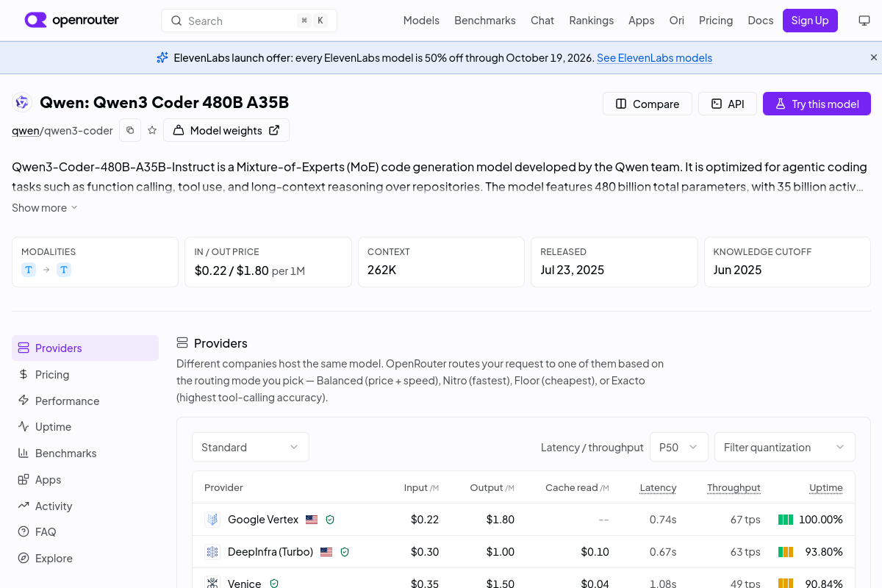Click the 262K context value

point(381,270)
